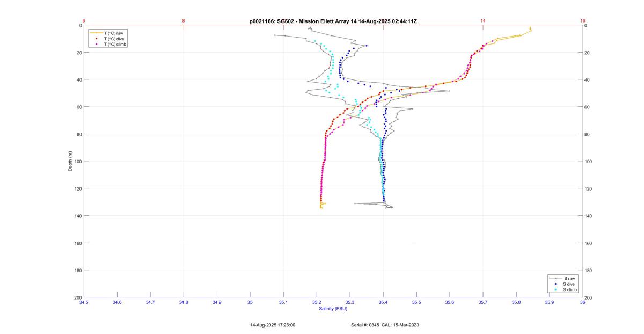Select the 'S dive' legend label
Image resolution: width=644 pixels, height=334 pixels.
click(569, 284)
